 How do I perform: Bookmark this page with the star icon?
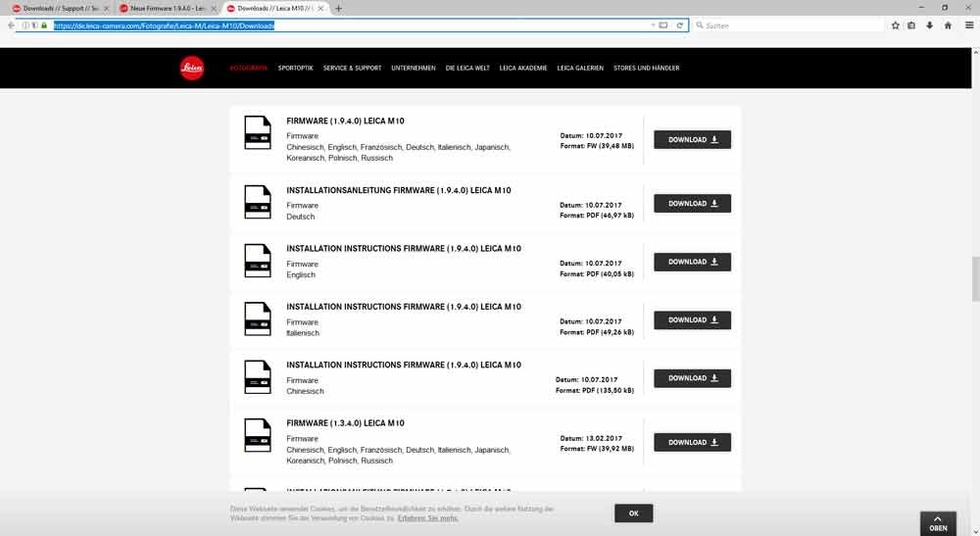coord(895,25)
